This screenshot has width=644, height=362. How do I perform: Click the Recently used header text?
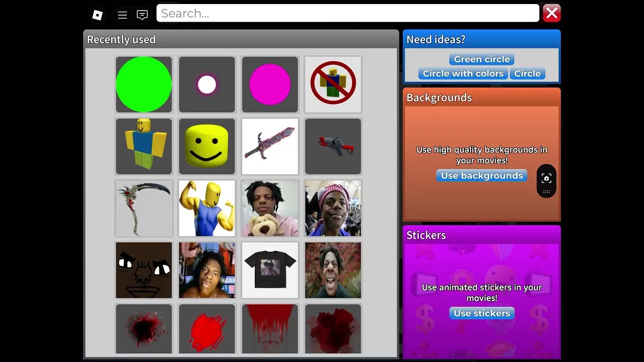(121, 39)
